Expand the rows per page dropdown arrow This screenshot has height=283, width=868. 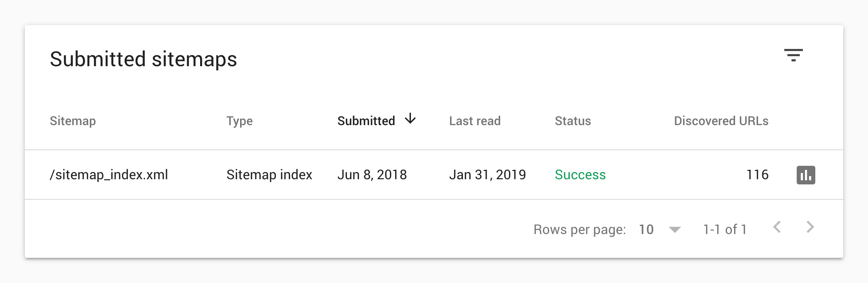674,230
